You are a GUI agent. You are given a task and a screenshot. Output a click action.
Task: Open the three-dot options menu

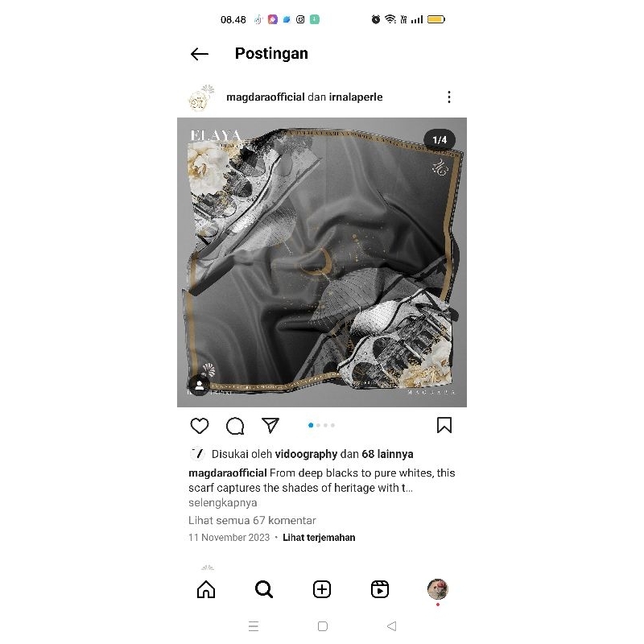pos(449,97)
